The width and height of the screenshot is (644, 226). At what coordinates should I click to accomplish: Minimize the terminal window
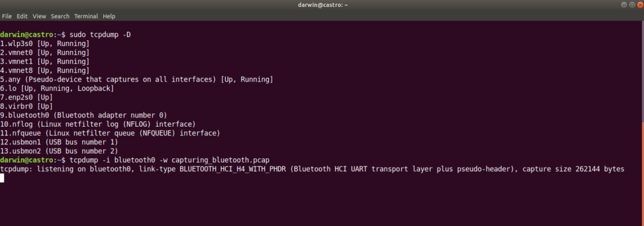click(x=624, y=4)
